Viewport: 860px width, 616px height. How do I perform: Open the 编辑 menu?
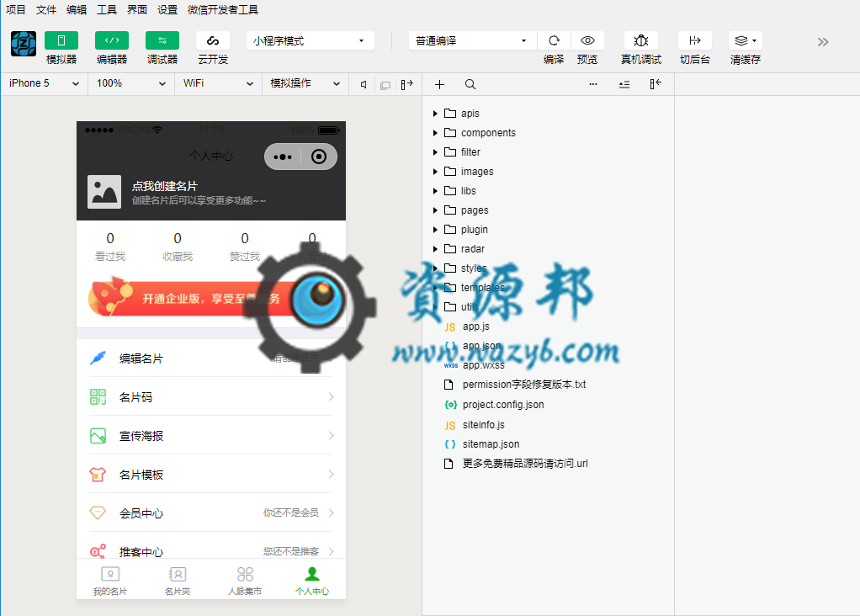click(77, 9)
